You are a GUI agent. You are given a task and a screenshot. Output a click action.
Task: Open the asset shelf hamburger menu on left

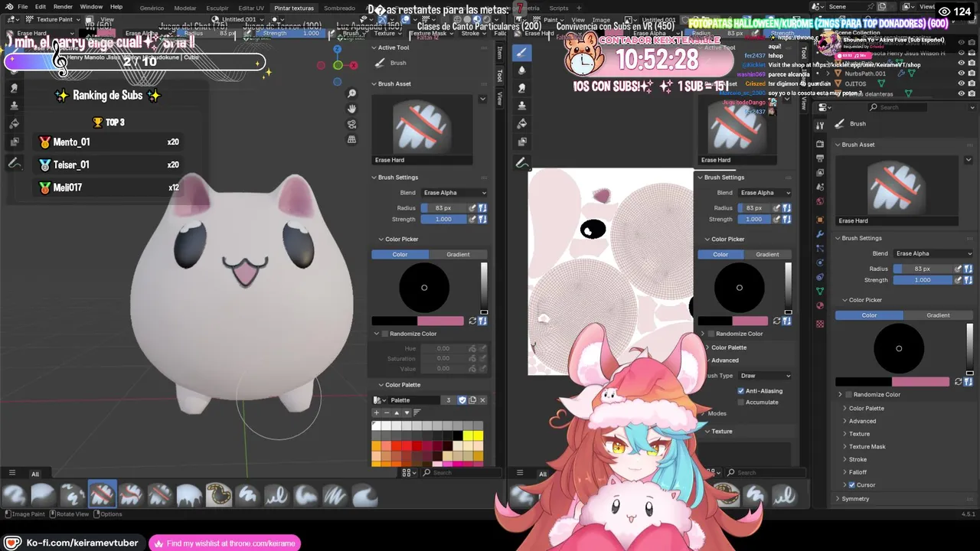pos(12,474)
